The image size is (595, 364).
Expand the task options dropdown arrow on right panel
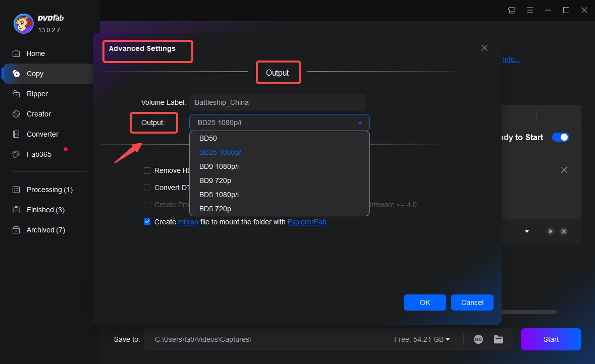coord(527,231)
